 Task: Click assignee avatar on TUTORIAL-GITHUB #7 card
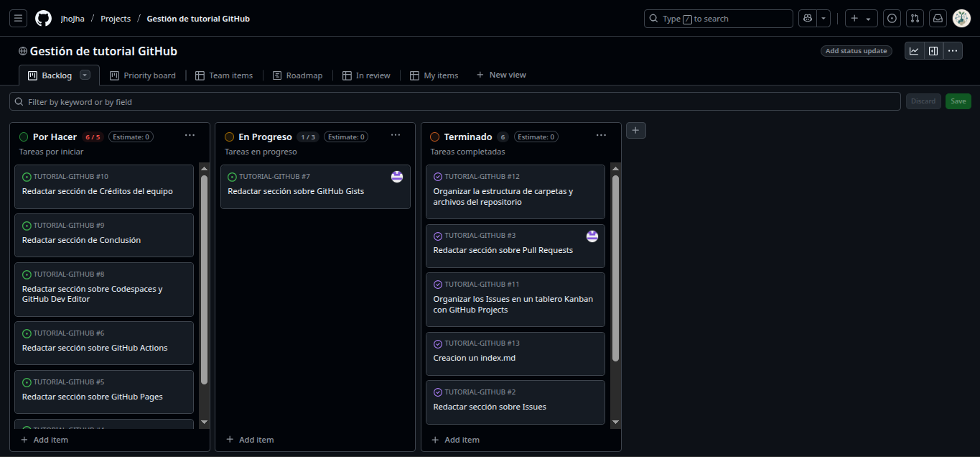(x=397, y=177)
